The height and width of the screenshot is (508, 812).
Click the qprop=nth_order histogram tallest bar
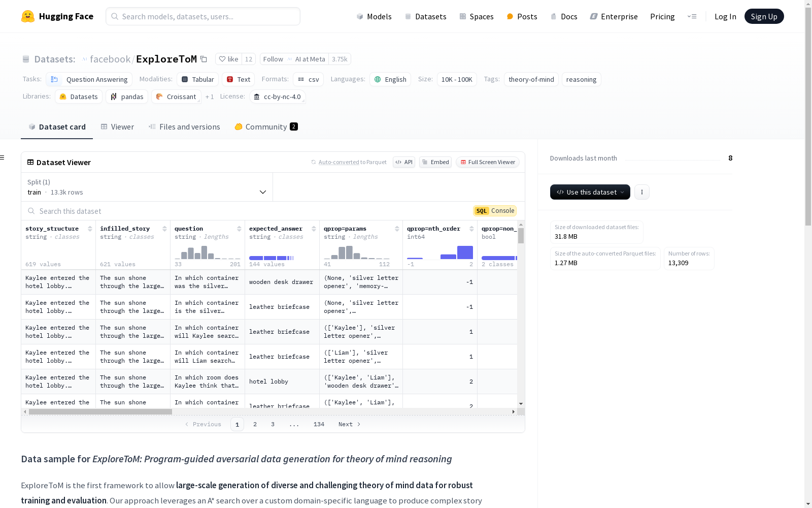tap(465, 252)
